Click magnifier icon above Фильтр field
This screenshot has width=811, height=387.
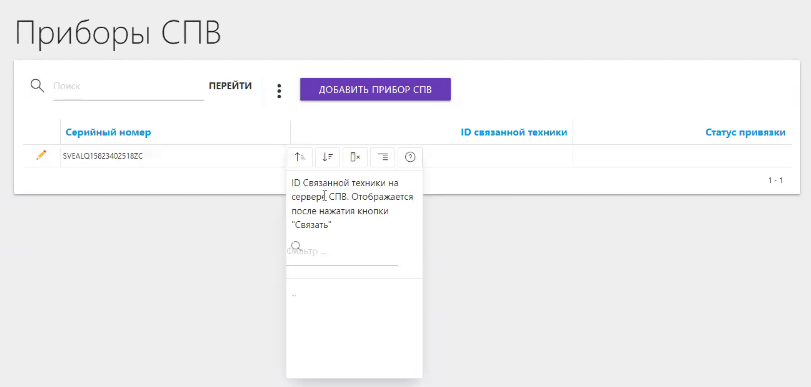coord(296,245)
